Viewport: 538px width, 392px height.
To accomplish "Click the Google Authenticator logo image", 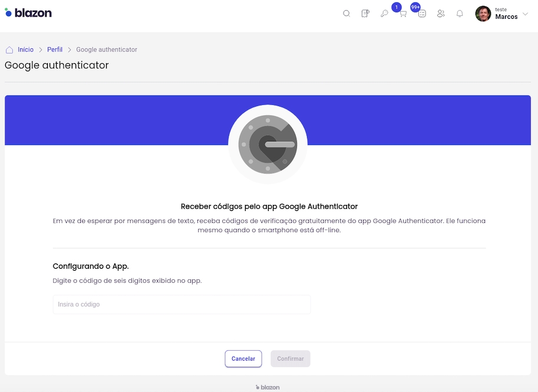I will (268, 144).
